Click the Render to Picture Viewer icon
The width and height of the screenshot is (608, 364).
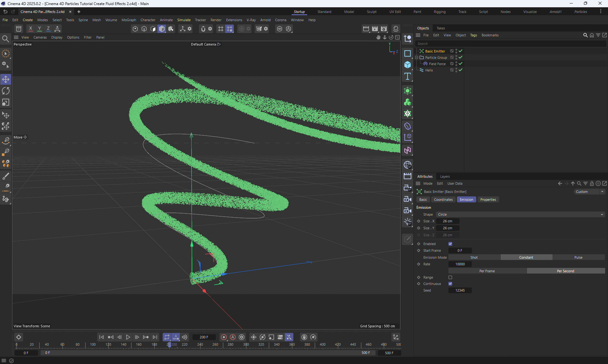375,29
